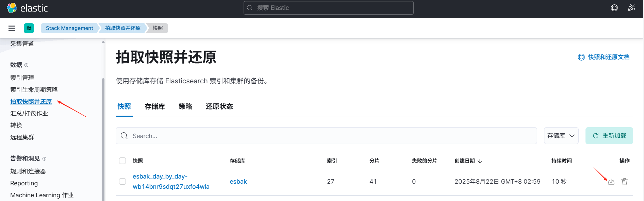644x201 pixels.
Task: Open the 存储库 filter dropdown
Action: point(561,136)
